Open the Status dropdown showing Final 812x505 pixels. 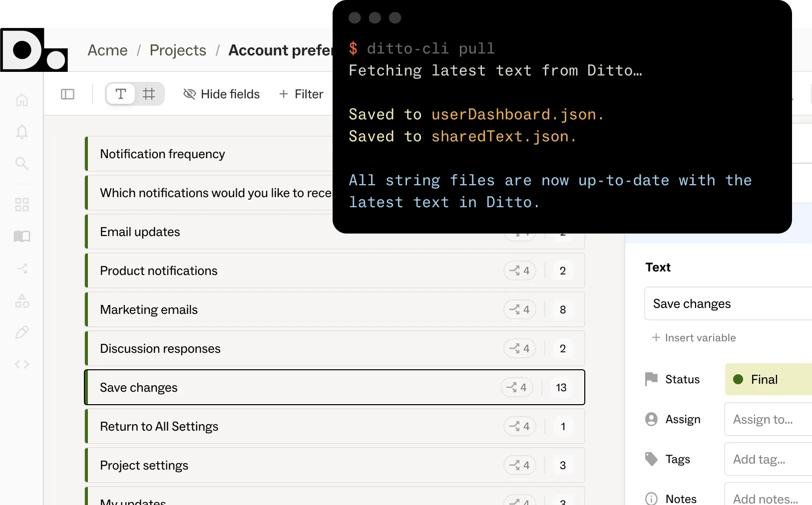(769, 379)
